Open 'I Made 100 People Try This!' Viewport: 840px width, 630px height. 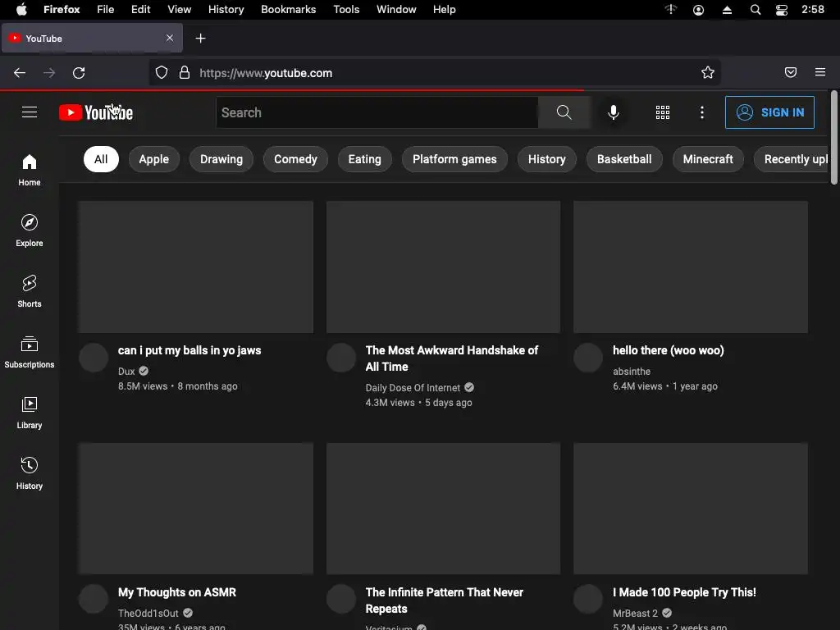pyautogui.click(x=684, y=592)
